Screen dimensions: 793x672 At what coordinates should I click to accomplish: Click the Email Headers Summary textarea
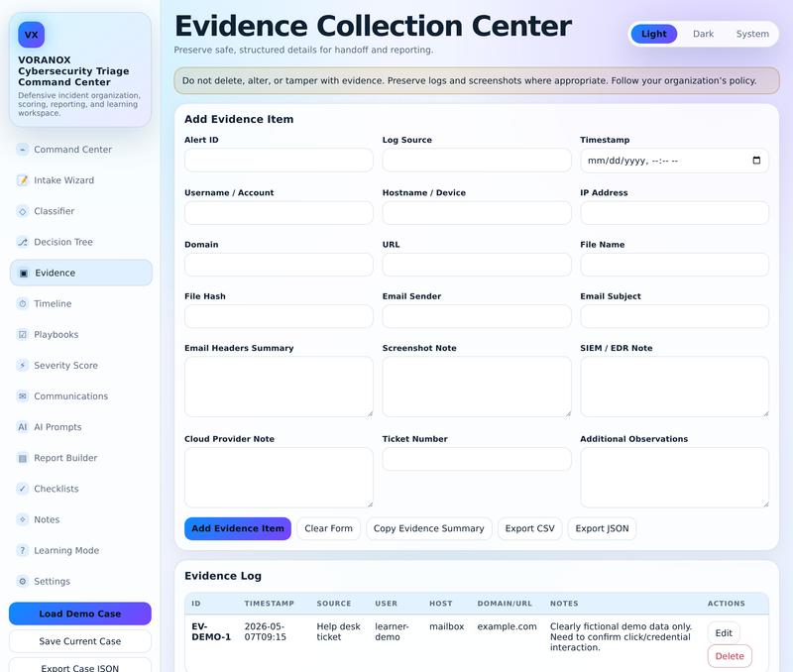(279, 387)
